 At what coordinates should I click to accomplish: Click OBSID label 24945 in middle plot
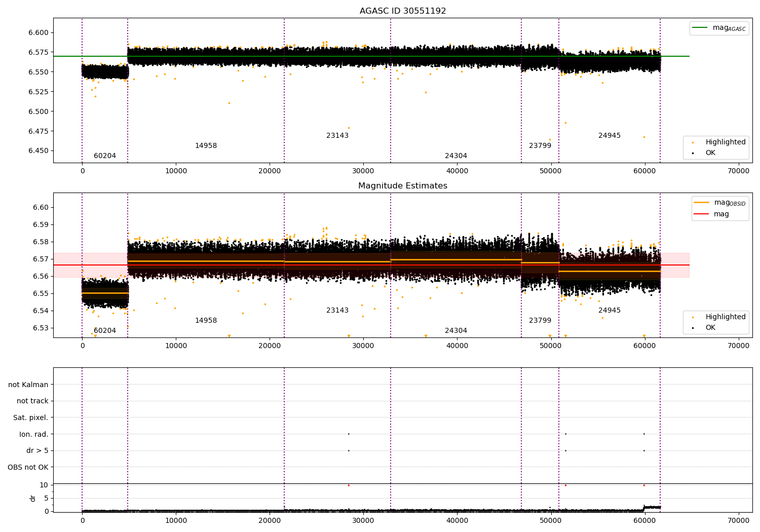(x=609, y=311)
